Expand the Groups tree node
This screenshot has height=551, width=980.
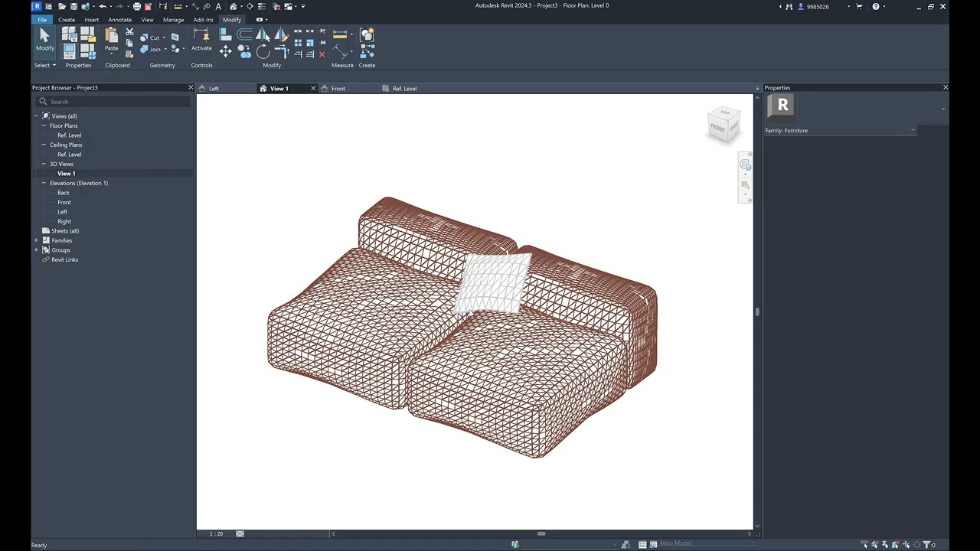click(36, 250)
